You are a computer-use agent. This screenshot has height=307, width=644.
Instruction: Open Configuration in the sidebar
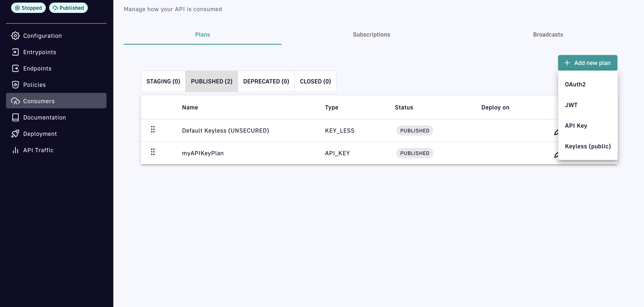point(56,36)
